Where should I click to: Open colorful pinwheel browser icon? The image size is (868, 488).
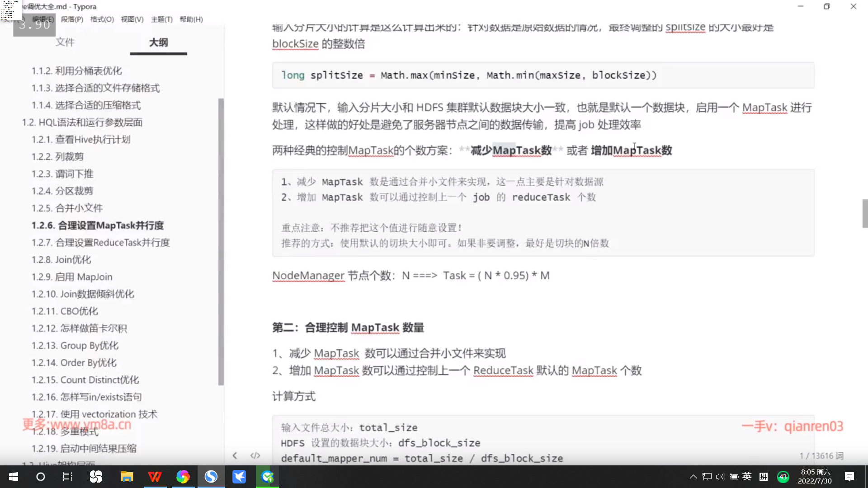click(x=183, y=477)
